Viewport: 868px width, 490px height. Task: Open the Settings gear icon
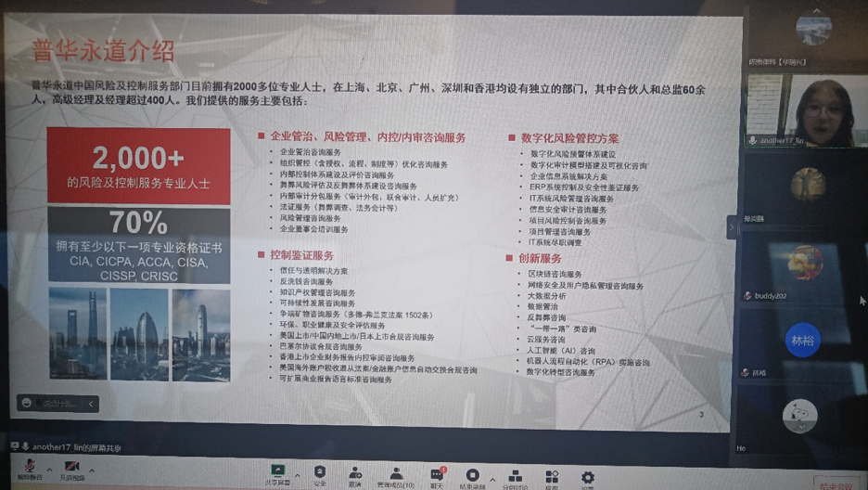(588, 477)
